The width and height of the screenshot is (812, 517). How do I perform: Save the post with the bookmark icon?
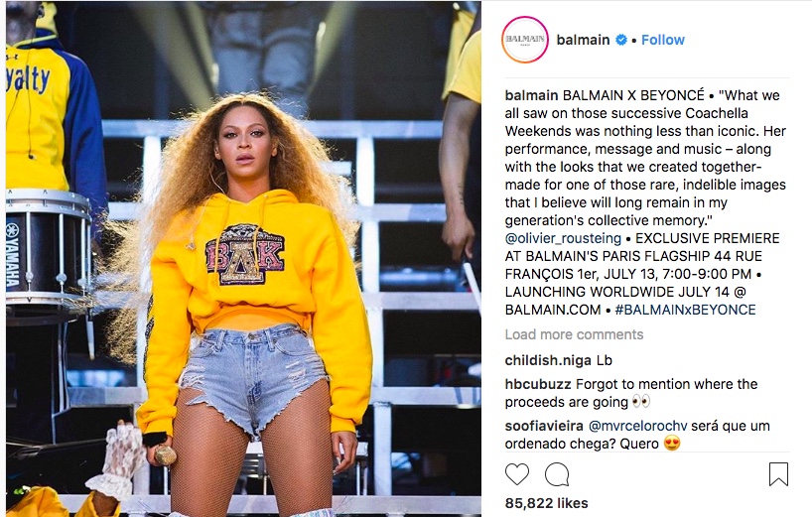click(778, 474)
